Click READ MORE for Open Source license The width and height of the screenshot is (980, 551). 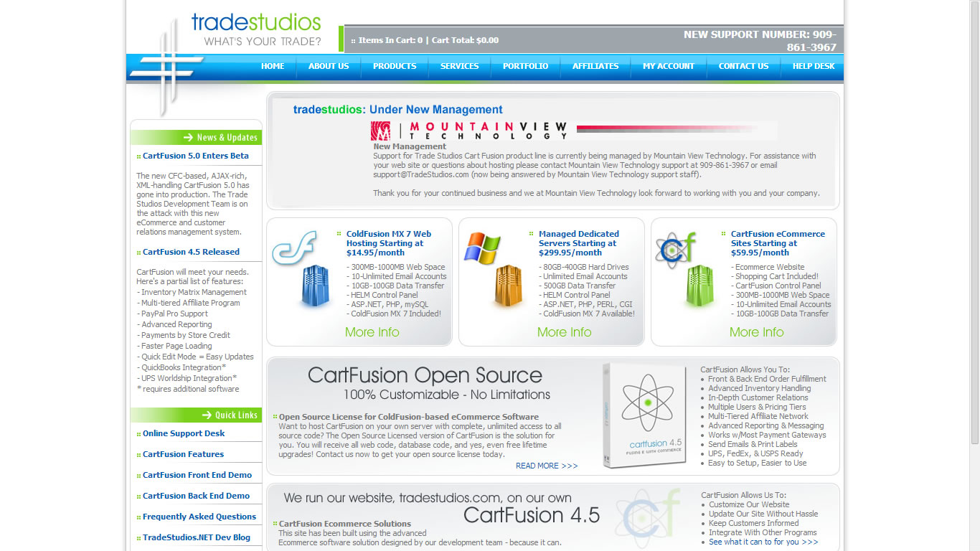pyautogui.click(x=547, y=466)
